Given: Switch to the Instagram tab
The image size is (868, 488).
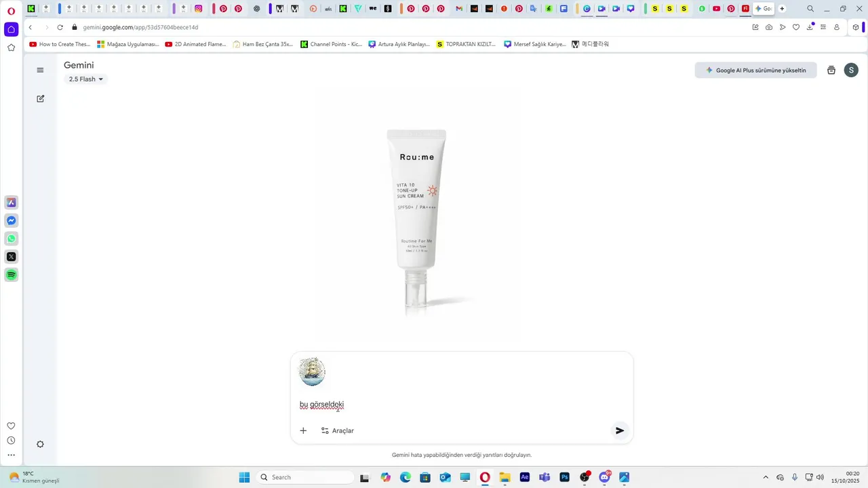Looking at the screenshot, I should click(x=199, y=9).
